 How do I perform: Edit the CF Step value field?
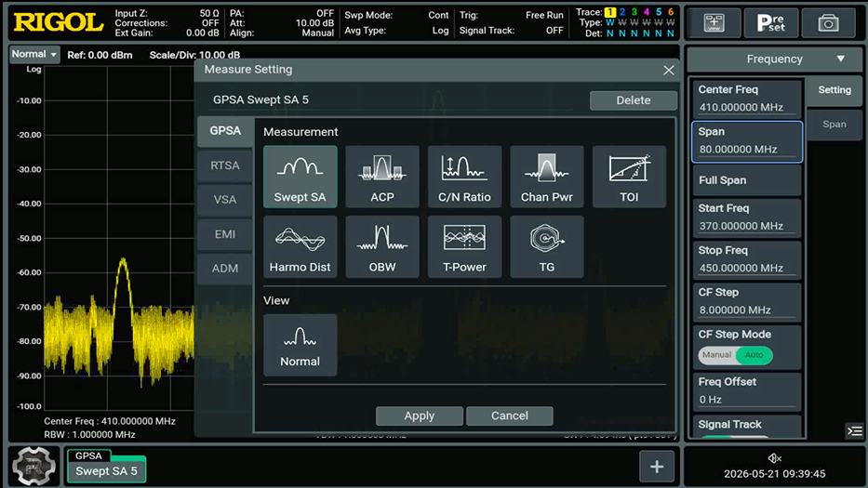747,301
